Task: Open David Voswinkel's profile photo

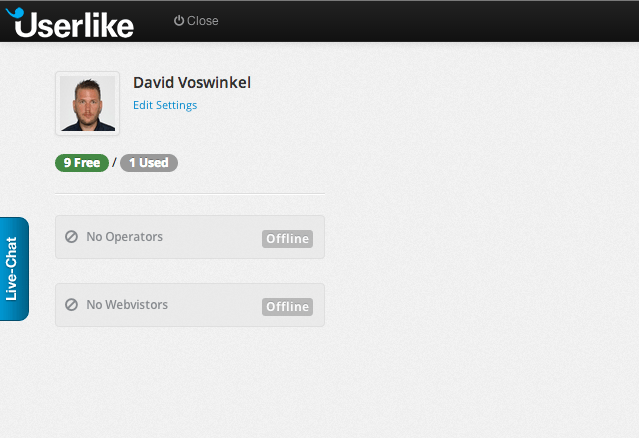Action: click(x=87, y=103)
